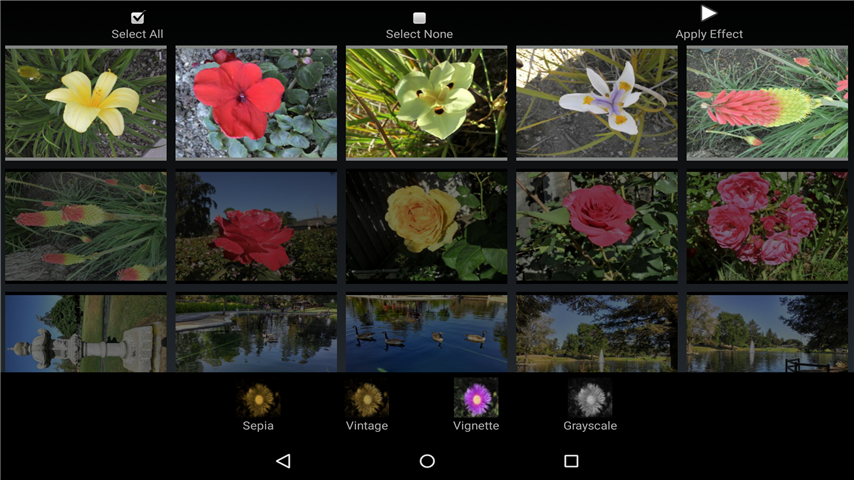Choose the pink rose cluster photo
This screenshot has height=480, width=854.
767,227
